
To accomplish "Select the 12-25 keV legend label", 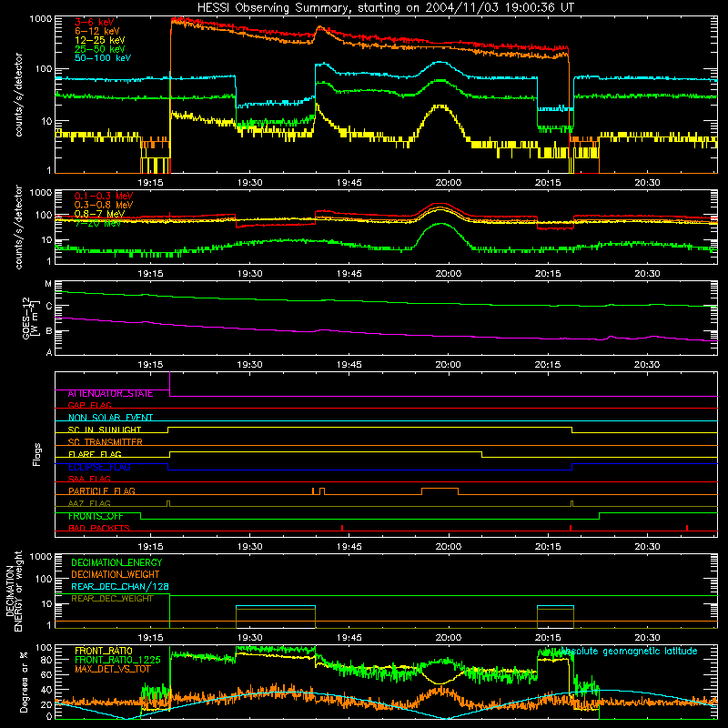I will tap(99, 40).
